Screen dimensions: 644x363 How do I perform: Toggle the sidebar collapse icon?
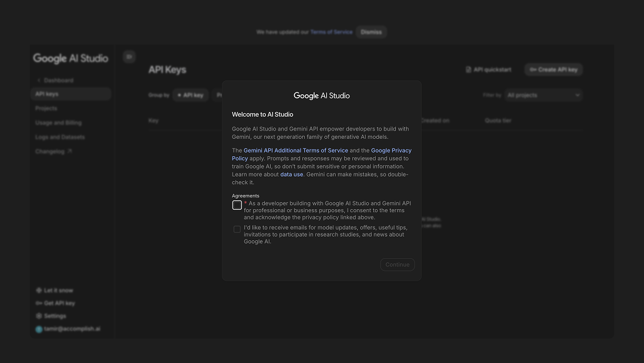pos(129,57)
